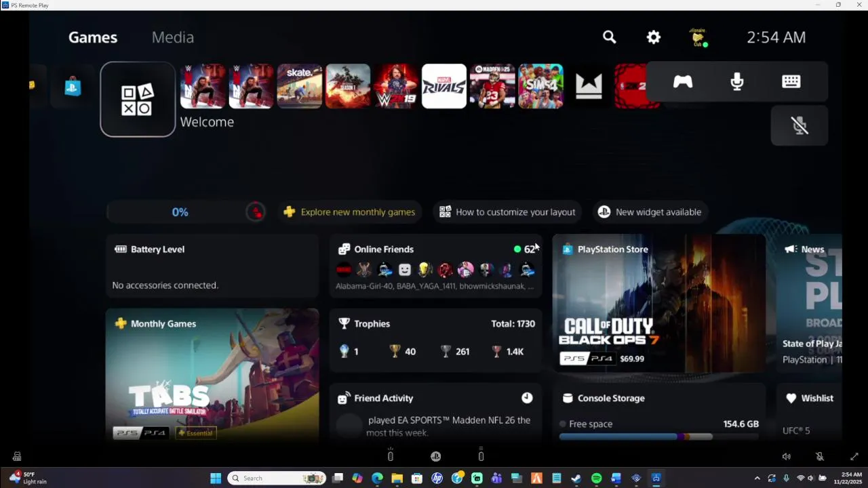Image resolution: width=868 pixels, height=488 pixels.
Task: Select the WWE 2K19 game tile
Action: click(x=396, y=86)
